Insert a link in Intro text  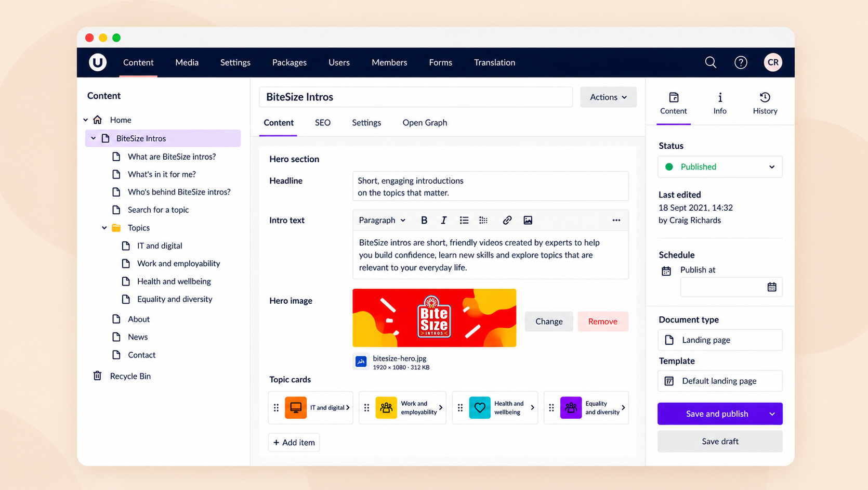pos(507,220)
